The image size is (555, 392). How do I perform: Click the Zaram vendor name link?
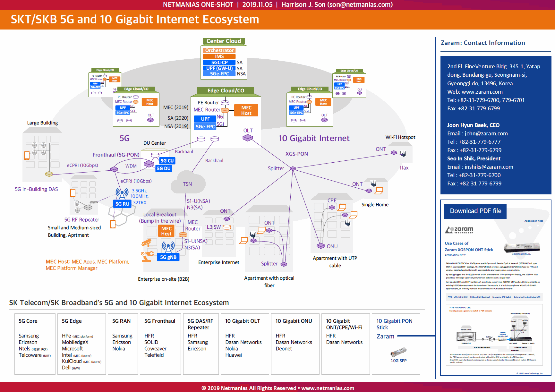(x=385, y=336)
